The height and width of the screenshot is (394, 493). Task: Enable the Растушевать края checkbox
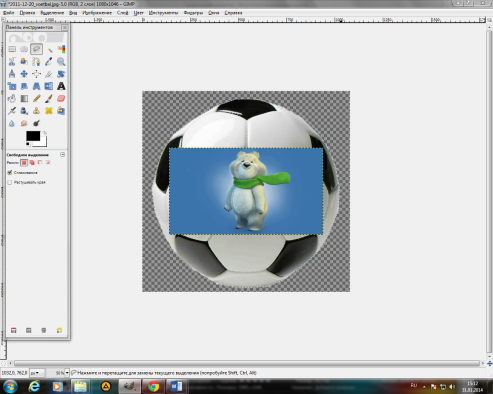pyautogui.click(x=10, y=182)
